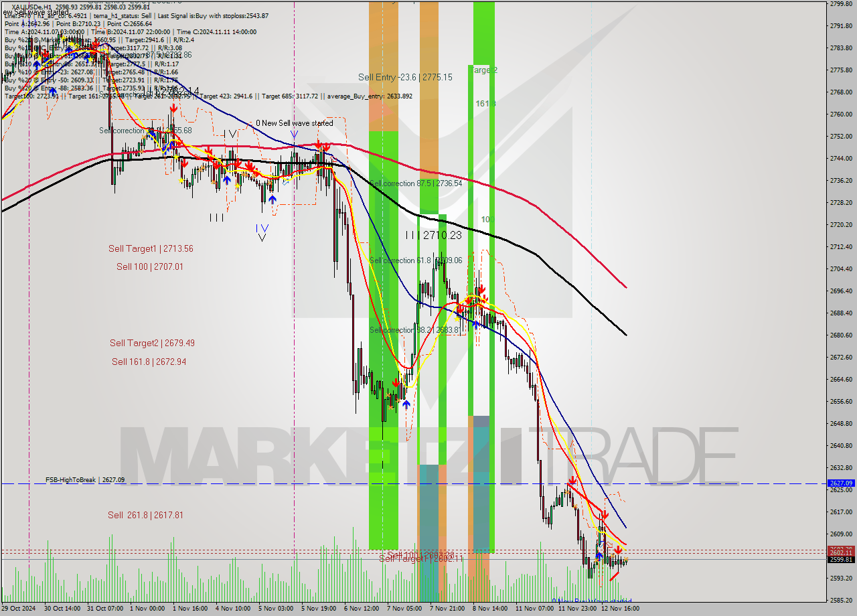Viewport: 857px width, 616px height.
Task: Click the '8 Nov 14:00' time axis label
Action: (489, 609)
